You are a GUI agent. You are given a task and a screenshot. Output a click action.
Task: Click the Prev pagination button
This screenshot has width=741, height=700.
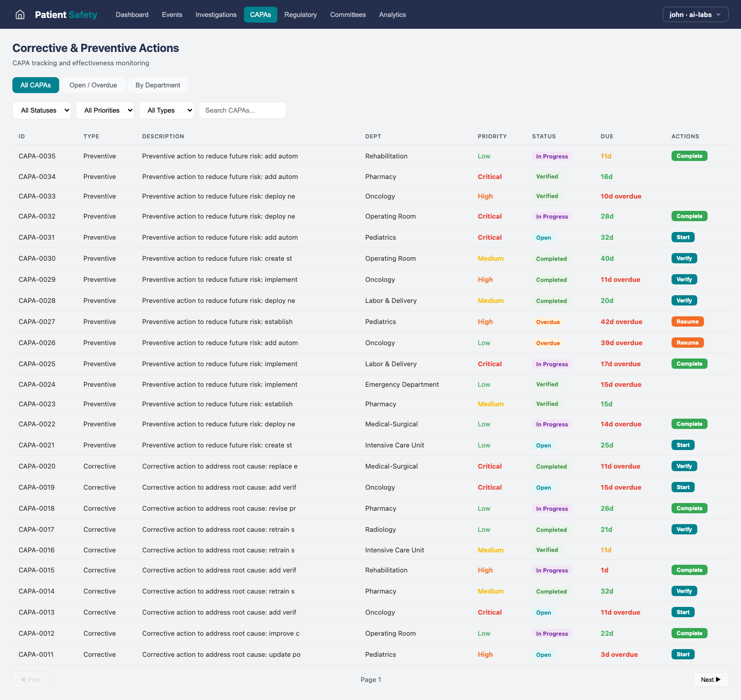pyautogui.click(x=30, y=679)
